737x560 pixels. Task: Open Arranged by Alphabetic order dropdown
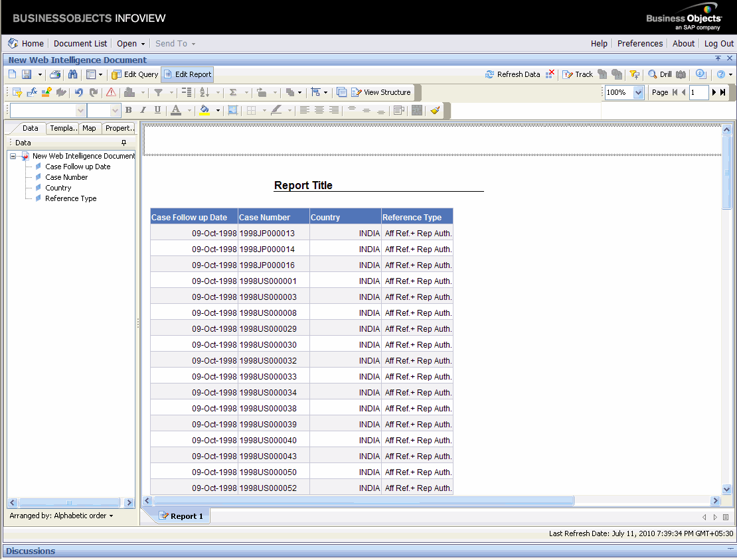coord(61,516)
